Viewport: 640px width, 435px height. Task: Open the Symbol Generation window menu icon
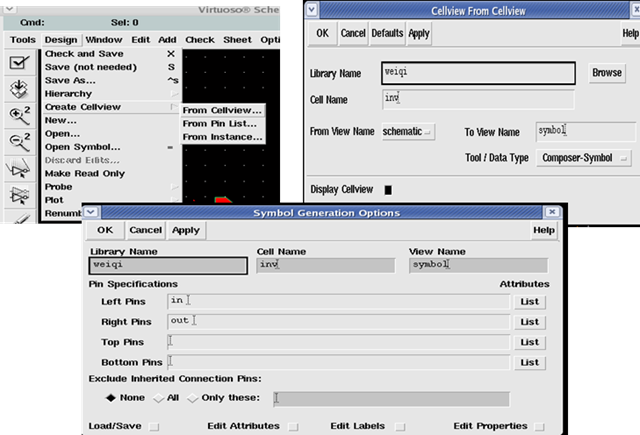click(93, 213)
